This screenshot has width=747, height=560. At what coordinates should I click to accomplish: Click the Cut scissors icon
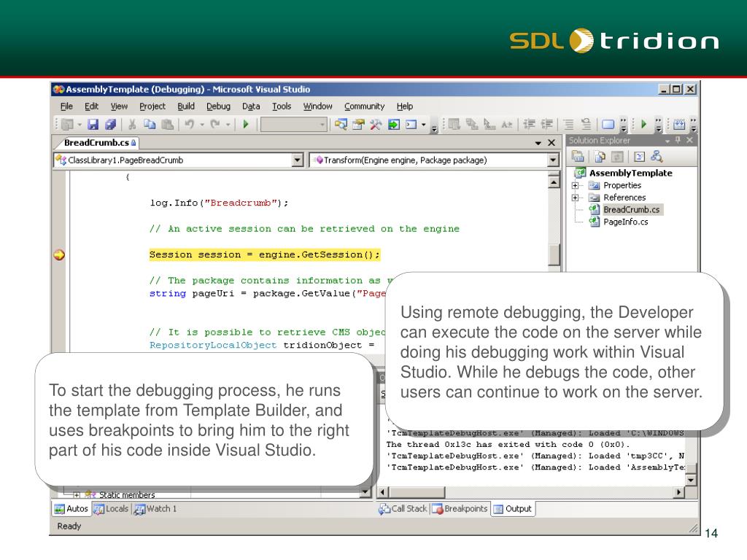click(x=133, y=125)
